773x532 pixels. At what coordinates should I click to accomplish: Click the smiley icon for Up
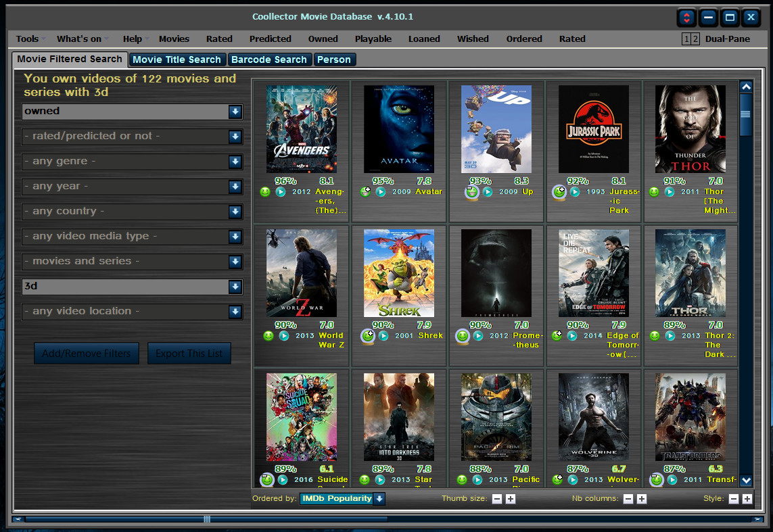pyautogui.click(x=472, y=192)
